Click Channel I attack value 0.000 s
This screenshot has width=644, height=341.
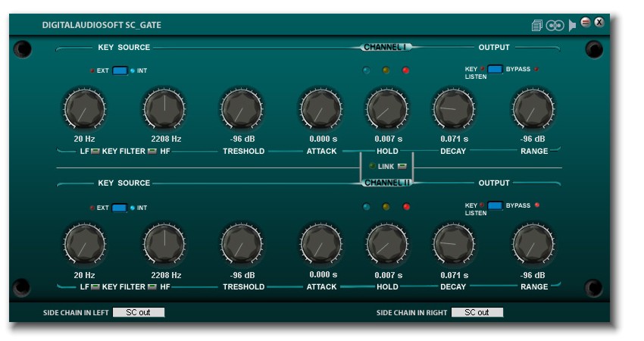(324, 139)
